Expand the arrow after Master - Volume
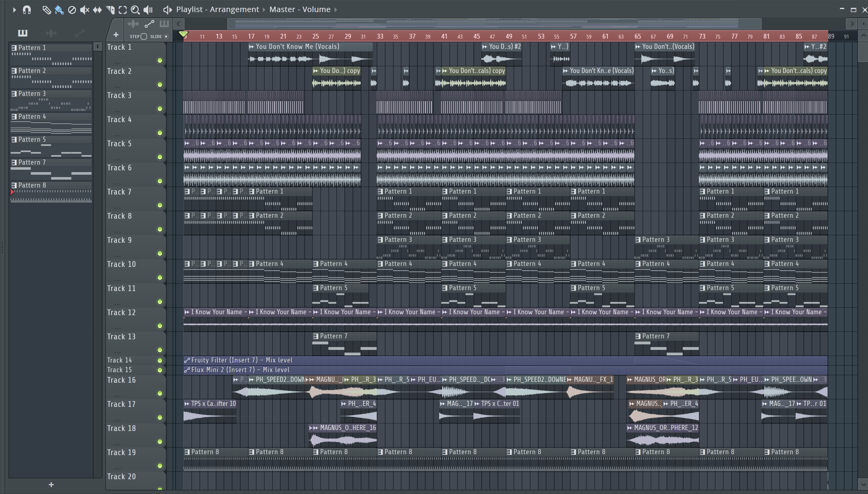Image resolution: width=868 pixels, height=494 pixels. coord(336,10)
